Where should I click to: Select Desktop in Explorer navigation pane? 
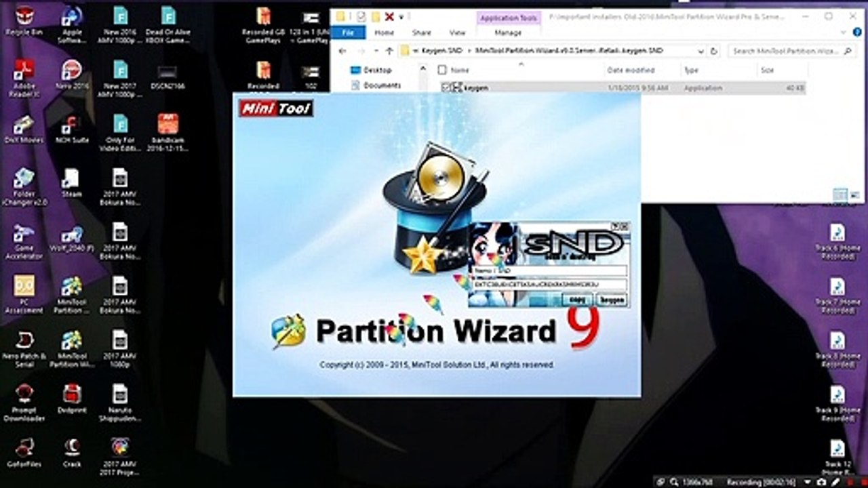click(x=371, y=70)
